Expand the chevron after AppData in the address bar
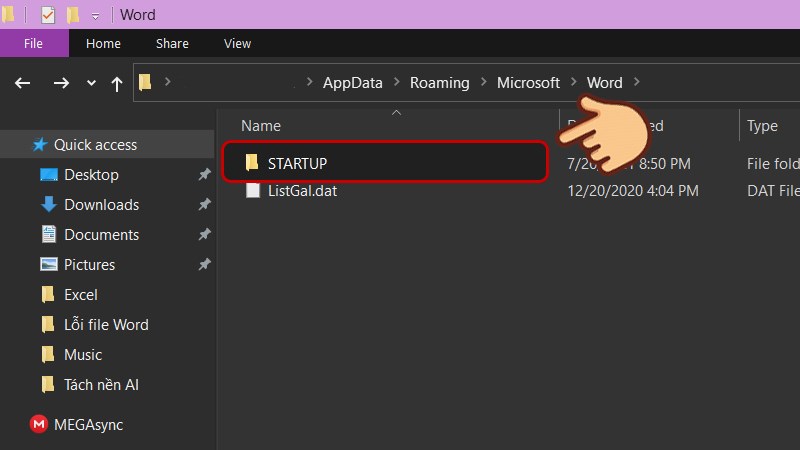The height and width of the screenshot is (450, 800). [x=397, y=83]
